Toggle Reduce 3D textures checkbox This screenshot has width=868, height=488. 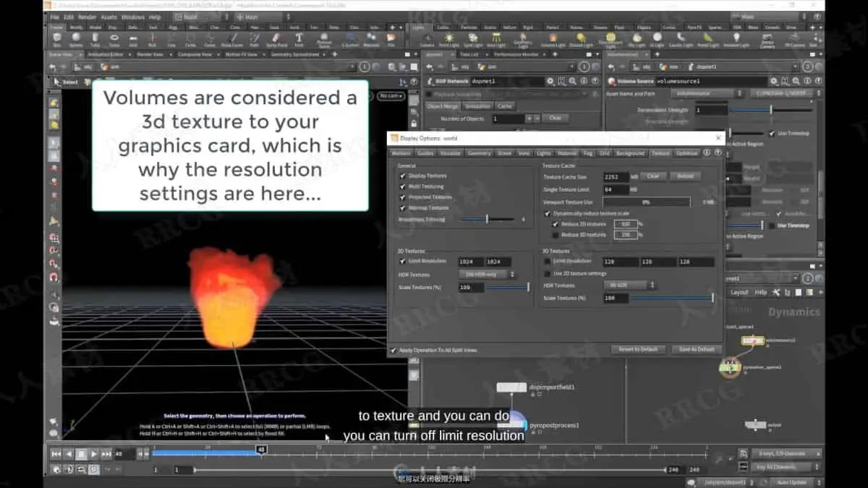[x=556, y=235]
